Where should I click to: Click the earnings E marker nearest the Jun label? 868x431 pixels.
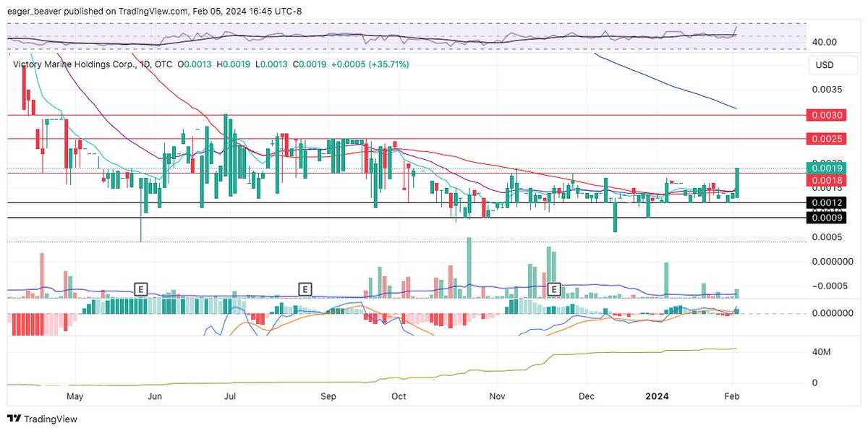(141, 289)
